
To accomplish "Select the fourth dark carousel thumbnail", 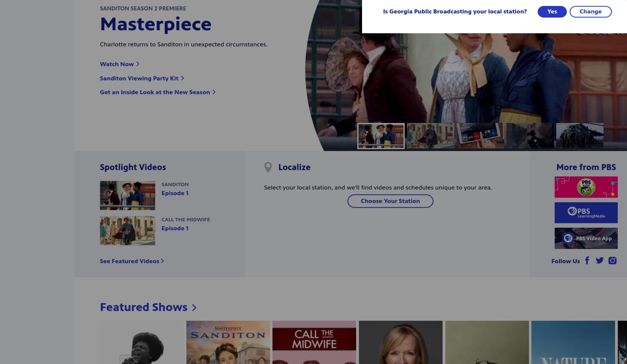I will (x=530, y=136).
